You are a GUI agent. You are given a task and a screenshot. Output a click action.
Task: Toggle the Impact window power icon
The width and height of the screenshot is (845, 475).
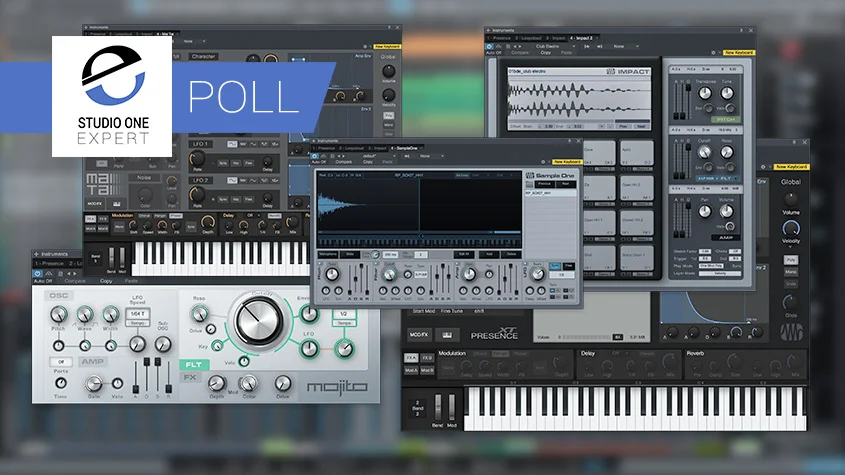pyautogui.click(x=489, y=46)
